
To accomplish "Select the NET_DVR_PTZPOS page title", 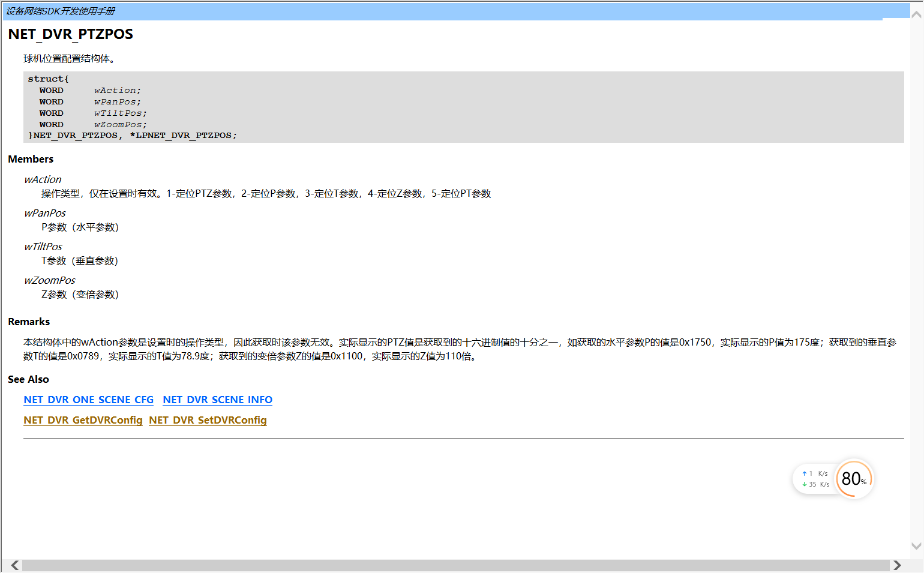I will tap(70, 34).
